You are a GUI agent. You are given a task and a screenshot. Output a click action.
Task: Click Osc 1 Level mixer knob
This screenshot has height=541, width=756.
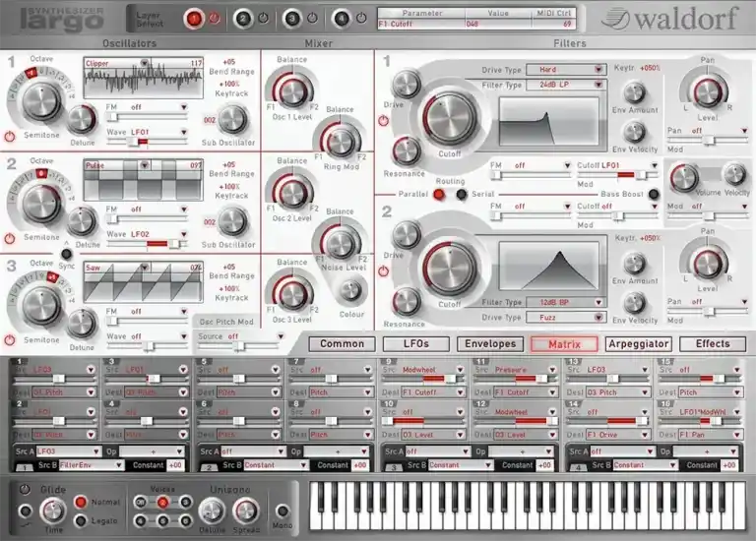point(292,91)
